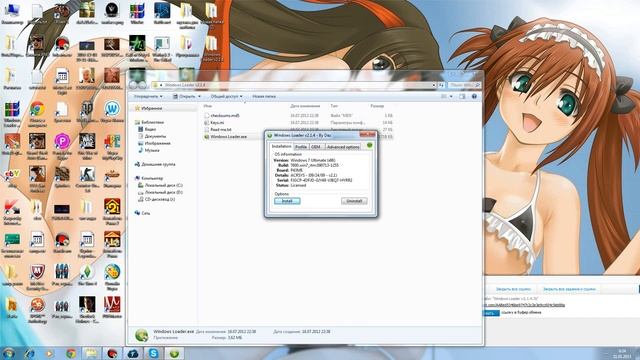This screenshot has height=360, width=640.
Task: Click Новая папка in Explorer toolbar
Action: [x=264, y=96]
